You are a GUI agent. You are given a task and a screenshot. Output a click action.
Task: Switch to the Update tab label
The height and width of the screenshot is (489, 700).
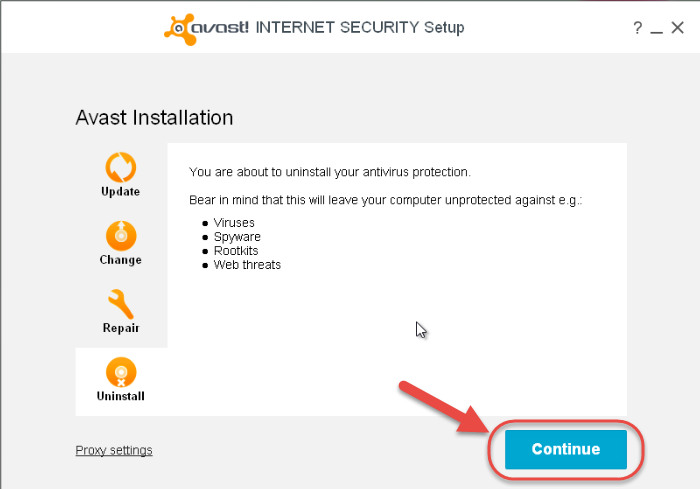[121, 192]
